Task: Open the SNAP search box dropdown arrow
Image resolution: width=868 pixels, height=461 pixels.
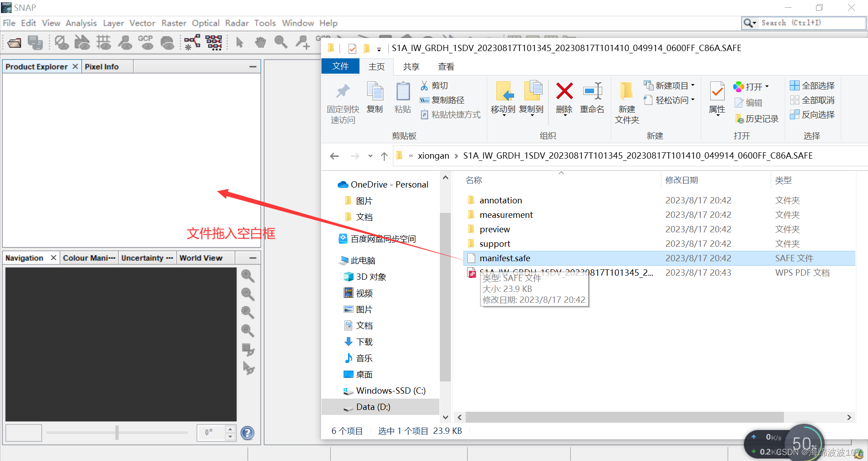Action: pyautogui.click(x=754, y=23)
